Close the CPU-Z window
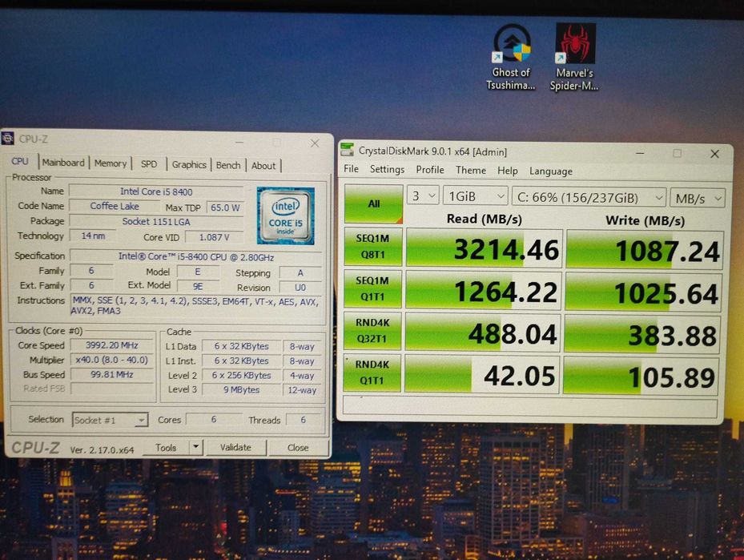Screen dimensions: 744x560 315,143
